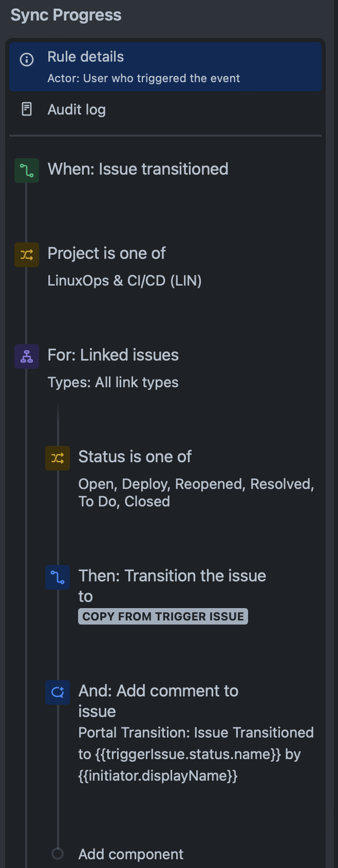This screenshot has width=338, height=868.
Task: Select the Add comment action icon
Action: pos(57,692)
